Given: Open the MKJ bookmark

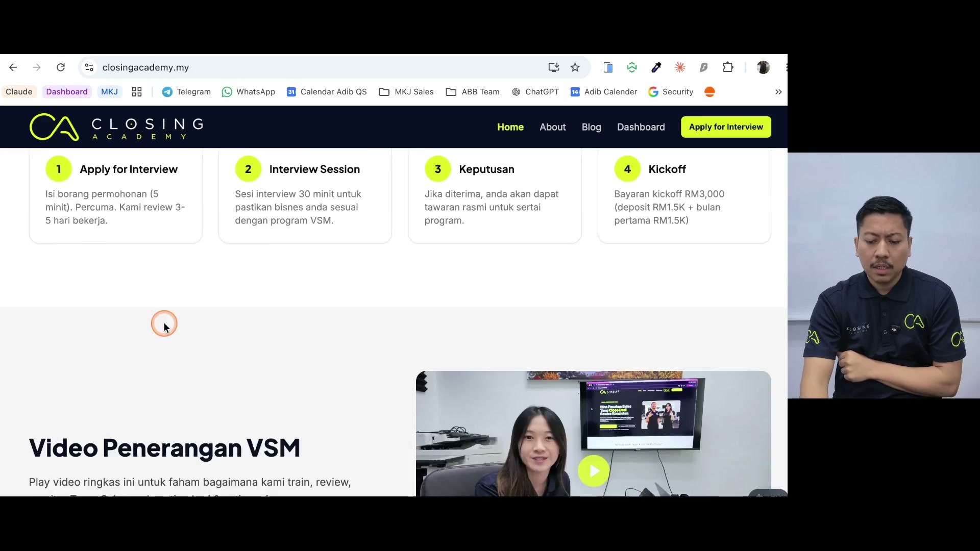Looking at the screenshot, I should (x=109, y=92).
